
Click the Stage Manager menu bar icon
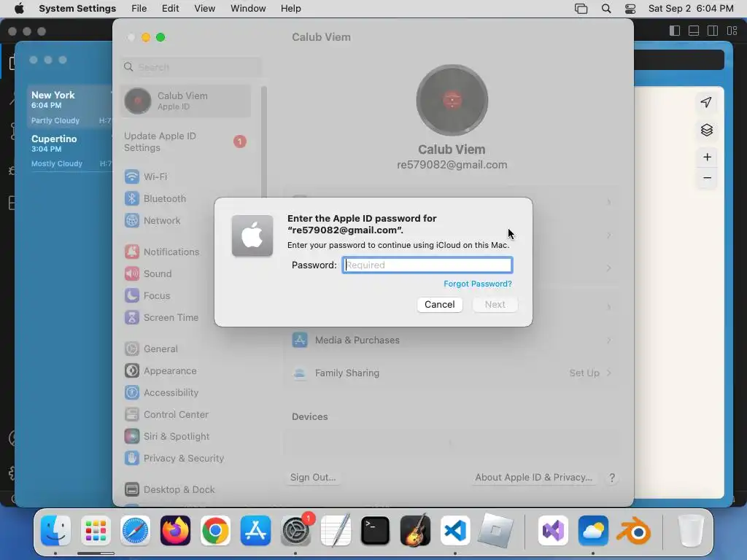click(x=581, y=9)
